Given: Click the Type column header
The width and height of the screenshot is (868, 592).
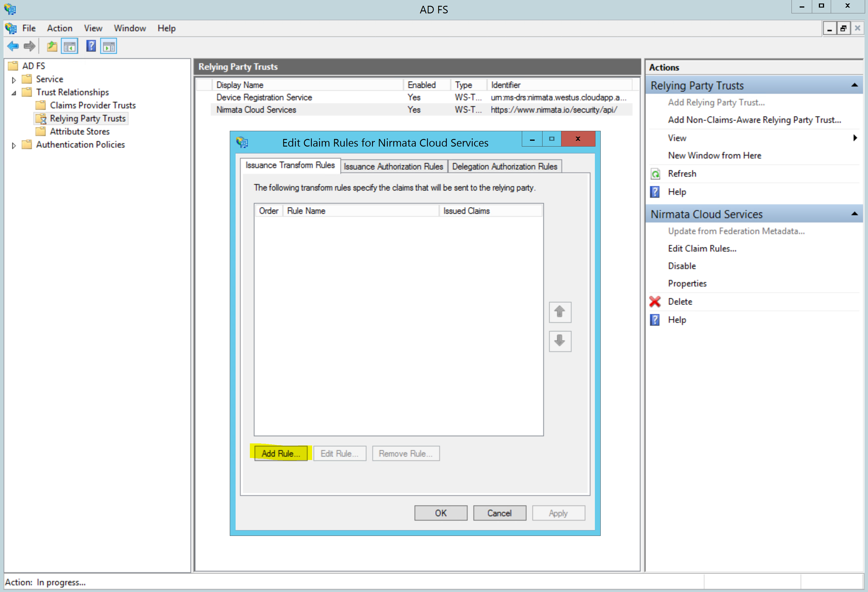Looking at the screenshot, I should pos(468,85).
